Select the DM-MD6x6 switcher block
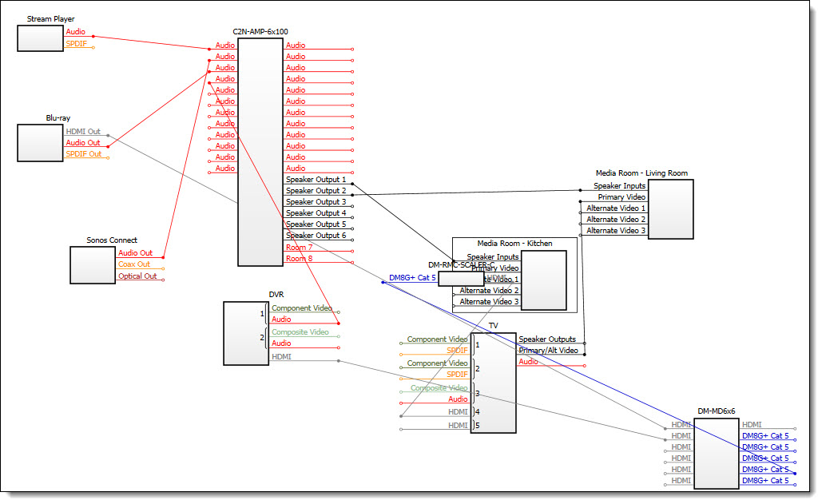 717,453
